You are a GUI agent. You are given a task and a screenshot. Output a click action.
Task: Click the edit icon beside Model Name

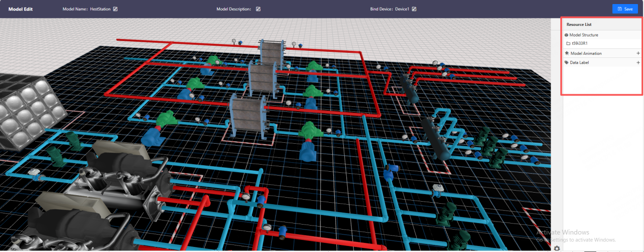[x=115, y=9]
